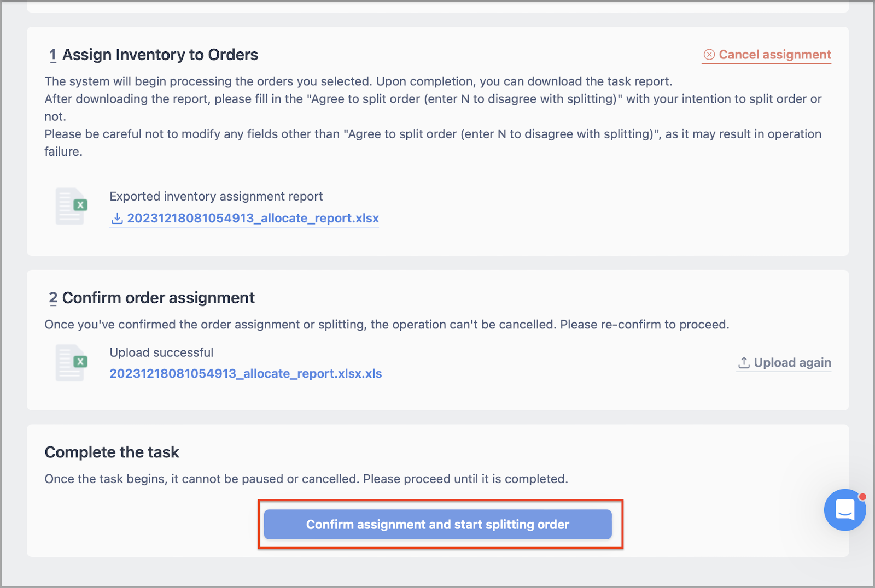
Task: Click the Confirm order assignment heading
Action: 159,298
